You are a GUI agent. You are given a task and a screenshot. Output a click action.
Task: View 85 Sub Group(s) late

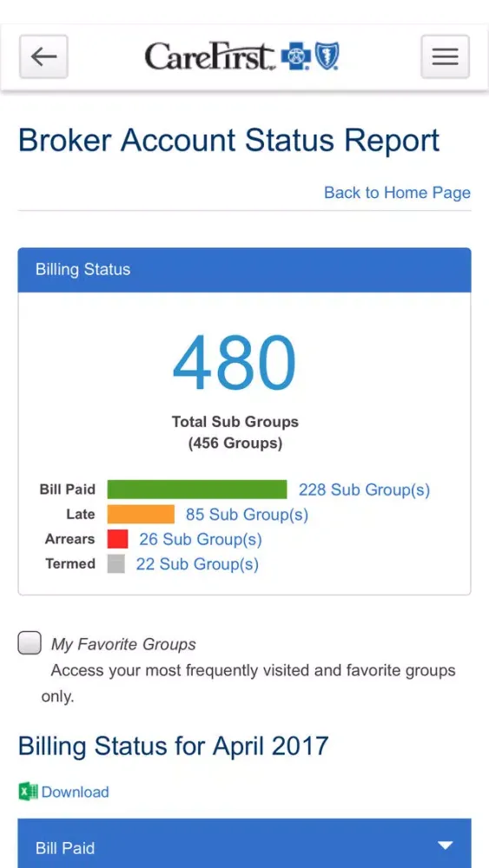point(247,515)
